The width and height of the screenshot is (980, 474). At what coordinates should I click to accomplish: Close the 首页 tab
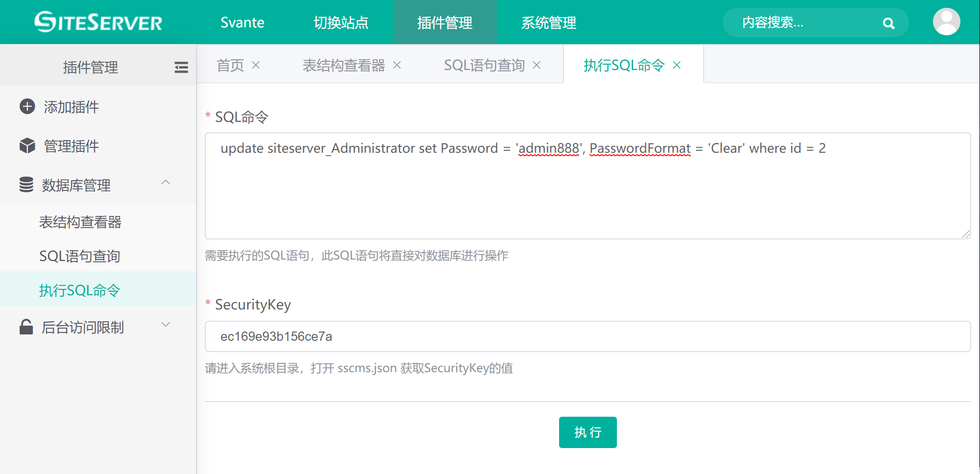[x=256, y=65]
